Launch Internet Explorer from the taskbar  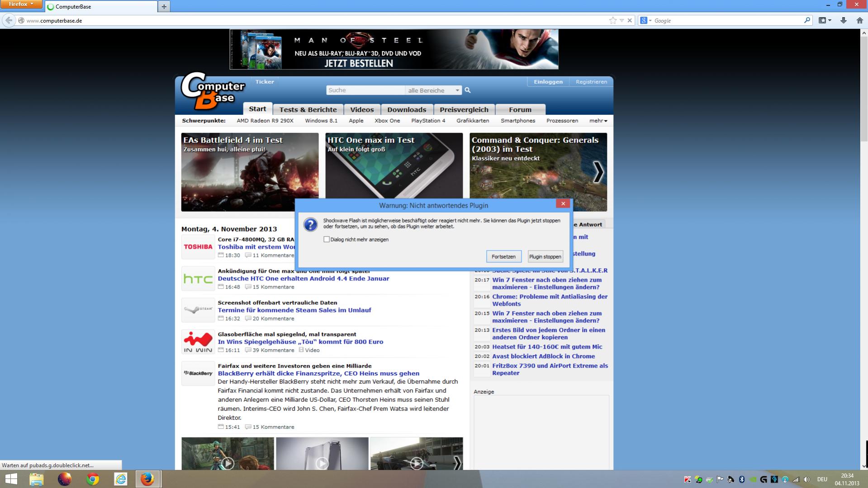(121, 479)
